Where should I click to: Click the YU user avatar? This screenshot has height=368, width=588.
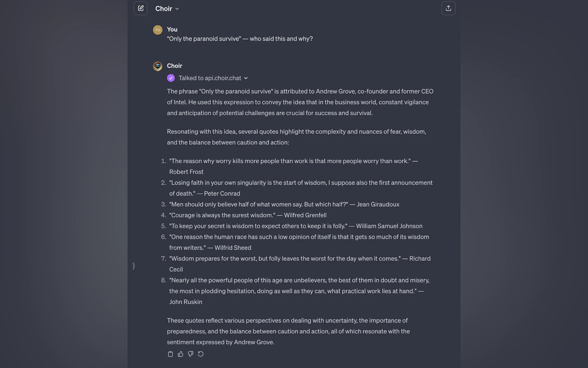(x=157, y=30)
